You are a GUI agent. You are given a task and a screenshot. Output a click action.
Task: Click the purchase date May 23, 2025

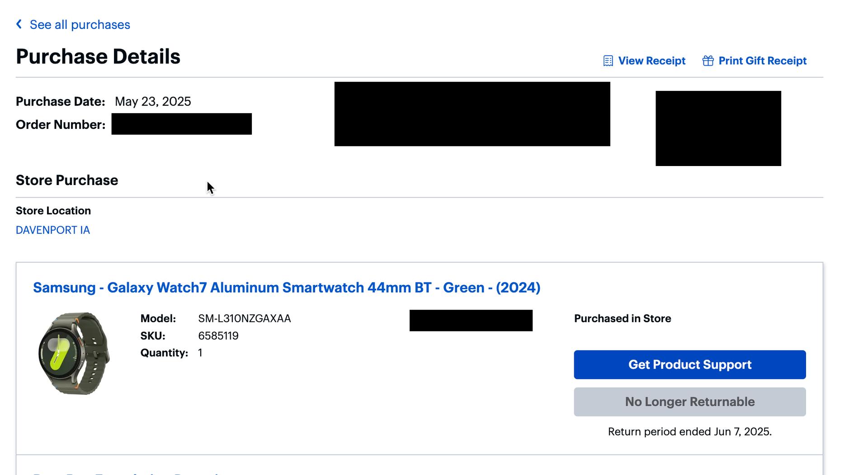tap(153, 101)
